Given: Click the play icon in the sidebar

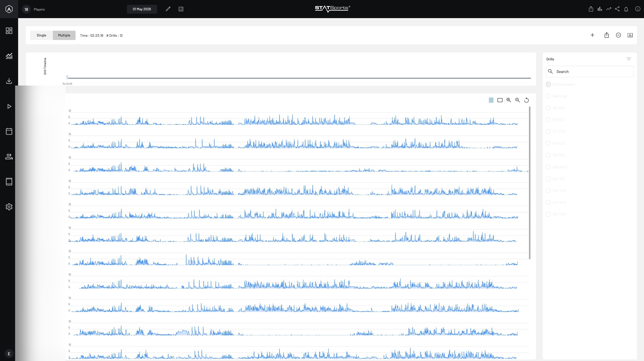Looking at the screenshot, I should 9,106.
